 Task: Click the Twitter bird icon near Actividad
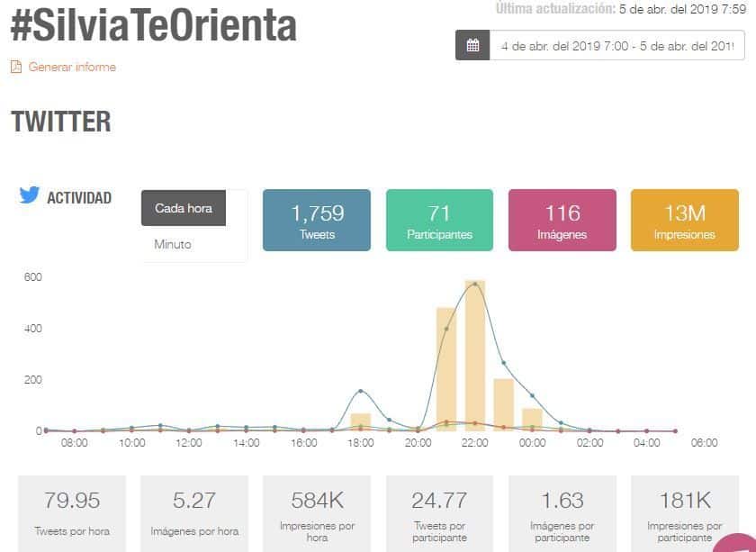30,195
